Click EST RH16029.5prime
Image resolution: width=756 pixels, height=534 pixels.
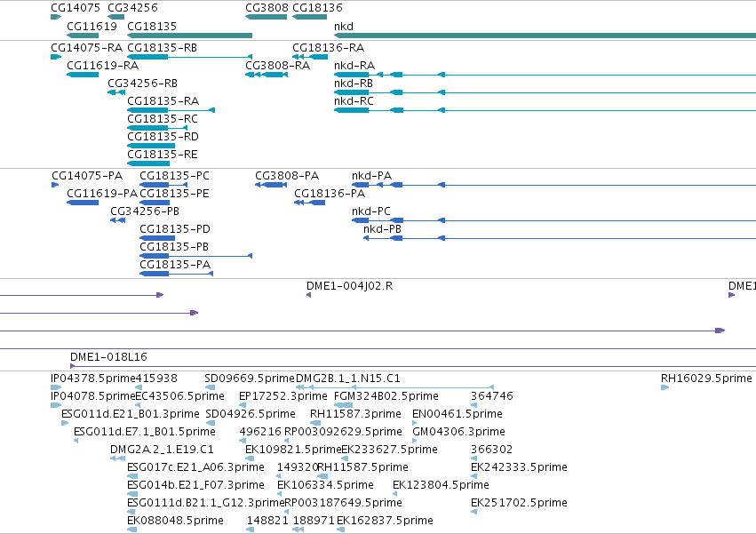click(664, 387)
